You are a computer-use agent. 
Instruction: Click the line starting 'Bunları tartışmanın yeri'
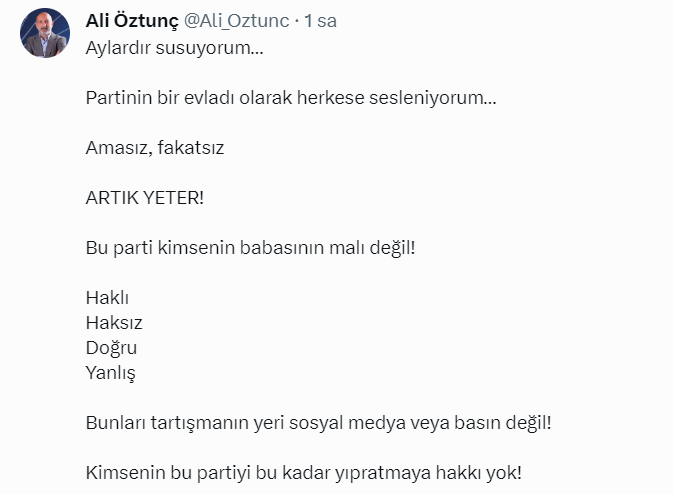coord(318,423)
